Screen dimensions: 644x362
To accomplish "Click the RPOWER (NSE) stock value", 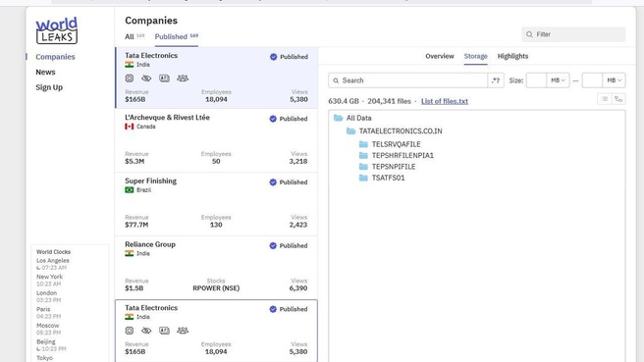I will click(216, 288).
